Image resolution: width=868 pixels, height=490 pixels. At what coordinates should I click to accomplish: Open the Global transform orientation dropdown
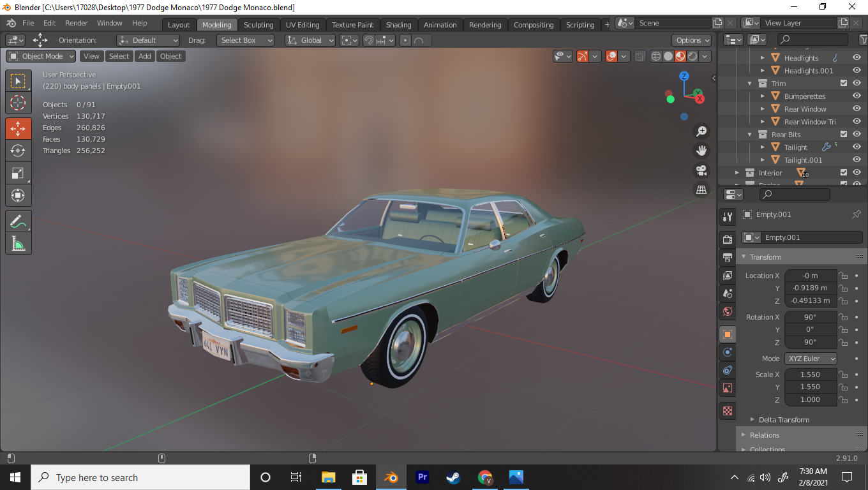[310, 40]
